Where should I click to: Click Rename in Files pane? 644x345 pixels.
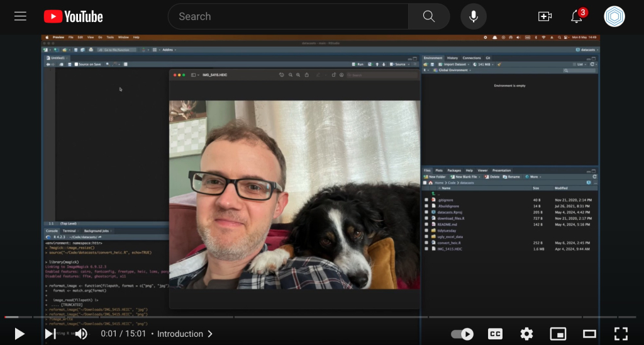click(511, 177)
